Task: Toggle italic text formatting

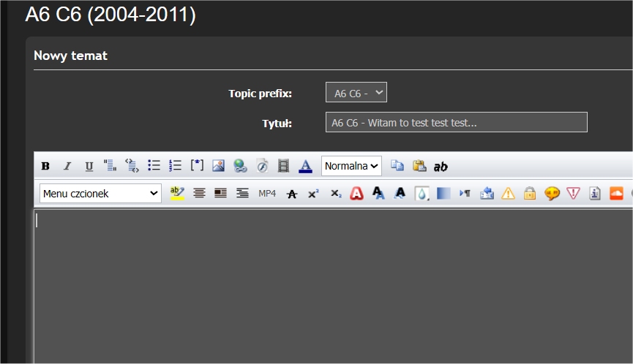Action: 67,166
